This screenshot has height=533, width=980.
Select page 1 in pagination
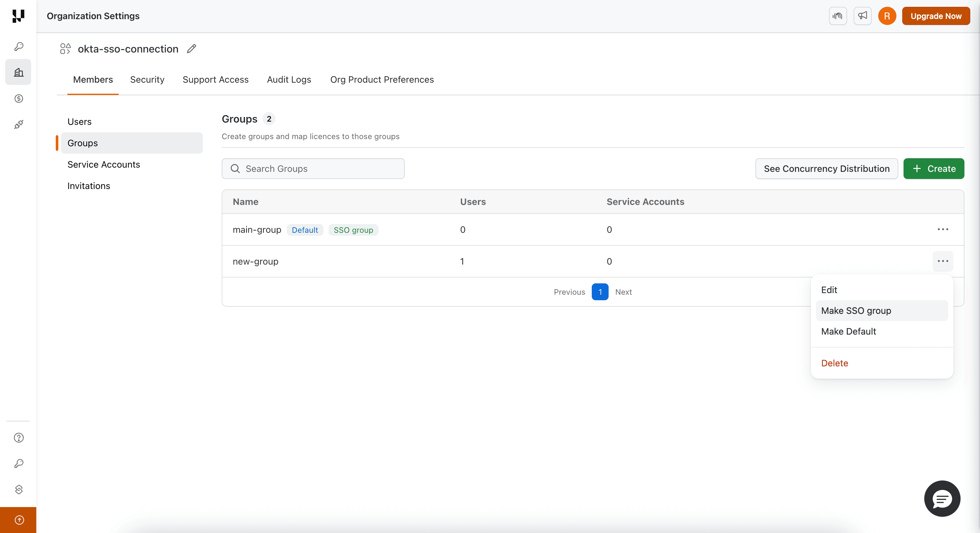pyautogui.click(x=600, y=292)
